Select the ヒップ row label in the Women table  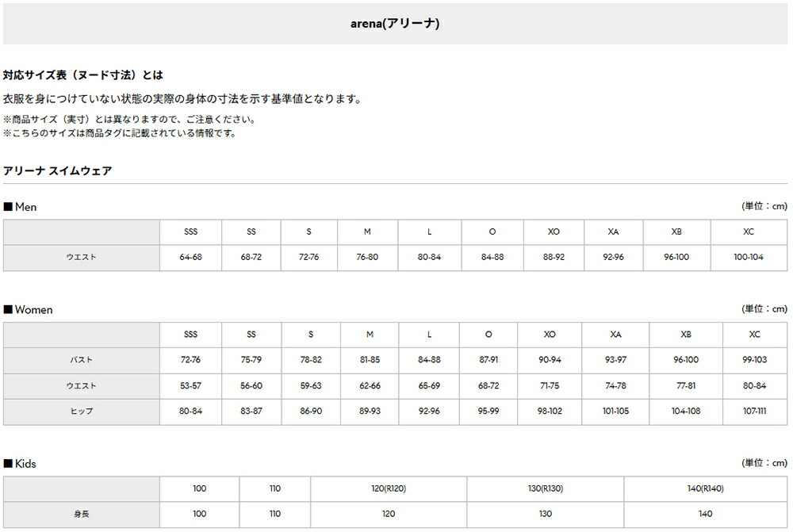point(82,411)
